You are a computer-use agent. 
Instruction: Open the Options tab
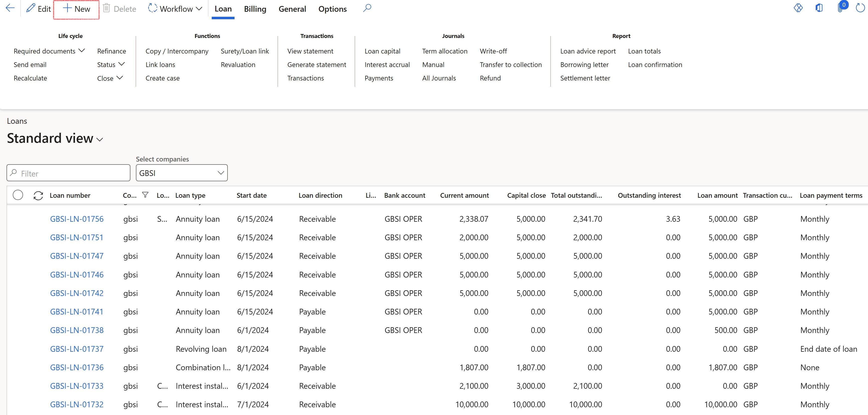tap(332, 9)
